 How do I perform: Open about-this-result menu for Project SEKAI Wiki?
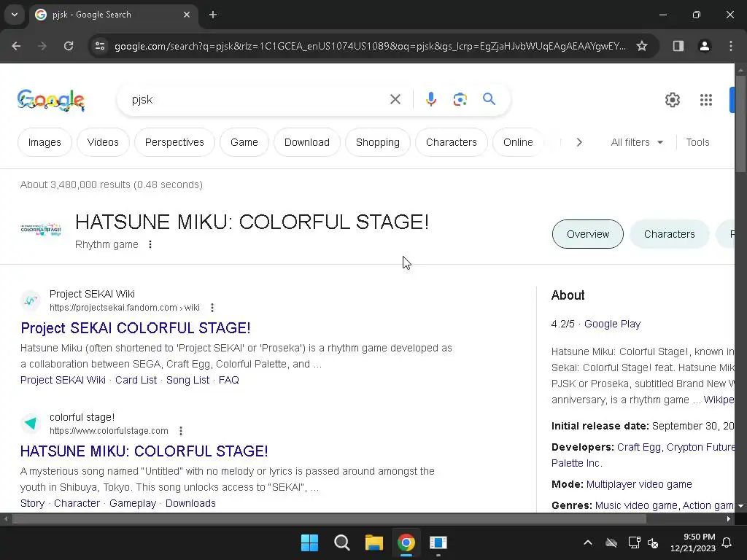click(x=212, y=308)
